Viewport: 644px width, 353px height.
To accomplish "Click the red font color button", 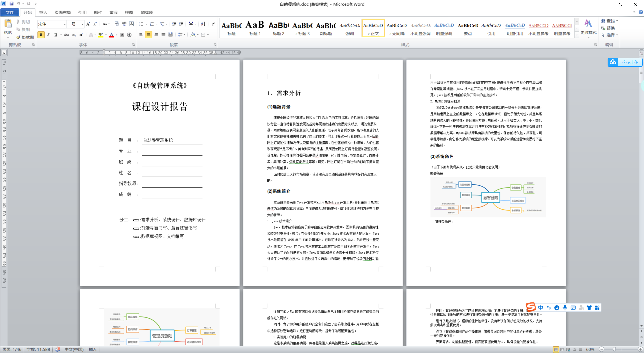I will [x=111, y=35].
